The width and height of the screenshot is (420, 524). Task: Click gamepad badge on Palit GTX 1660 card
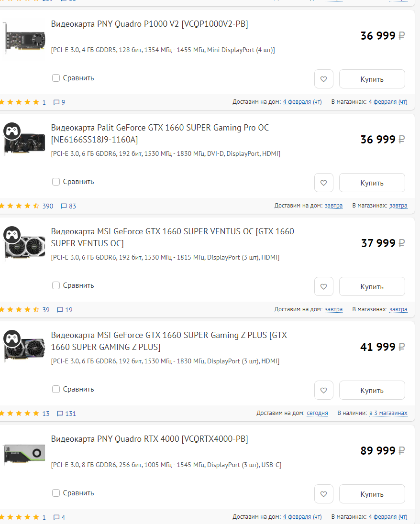tap(12, 131)
